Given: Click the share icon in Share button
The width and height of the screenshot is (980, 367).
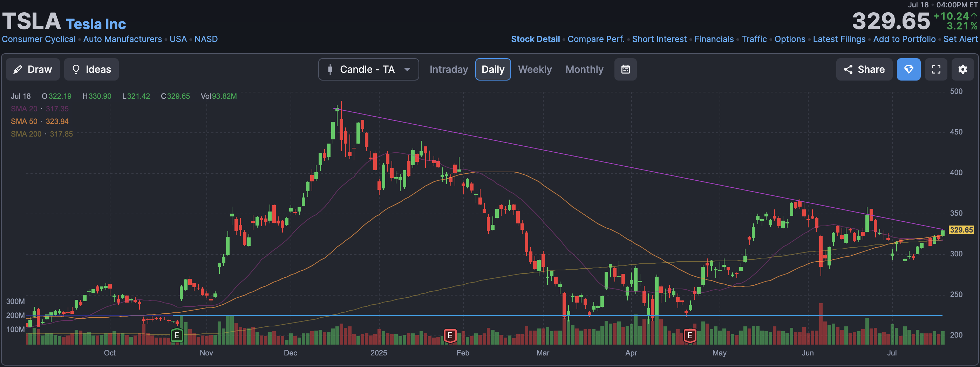Looking at the screenshot, I should (848, 69).
